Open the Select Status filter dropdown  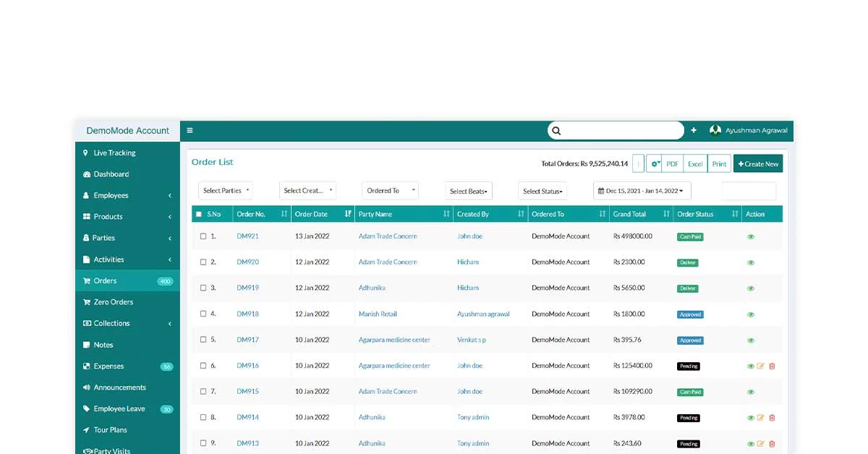pyautogui.click(x=542, y=190)
